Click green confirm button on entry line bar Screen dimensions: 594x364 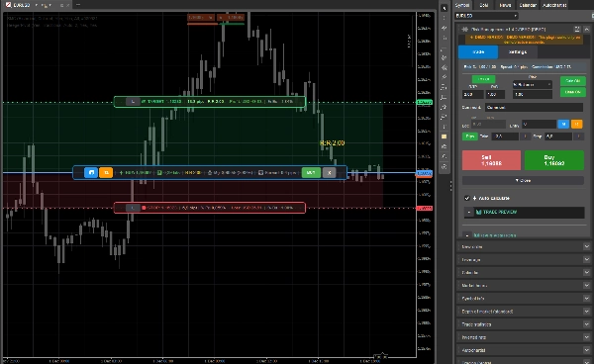311,172
